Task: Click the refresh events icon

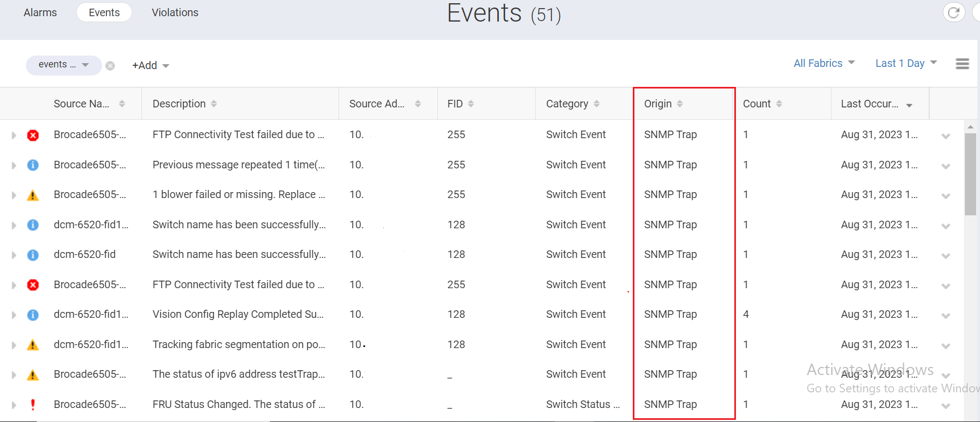Action: click(954, 12)
